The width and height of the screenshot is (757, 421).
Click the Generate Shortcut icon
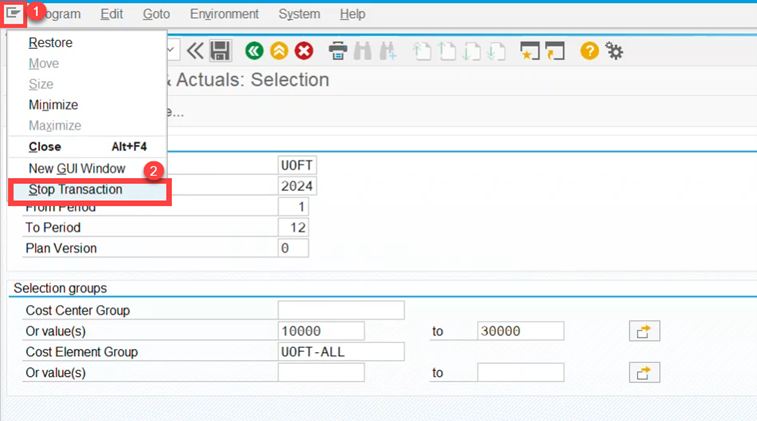[x=555, y=51]
